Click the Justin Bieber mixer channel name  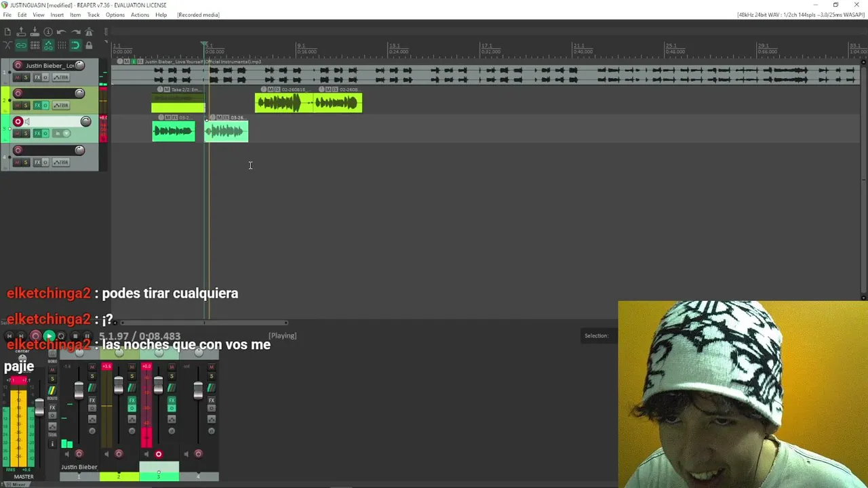click(x=79, y=467)
